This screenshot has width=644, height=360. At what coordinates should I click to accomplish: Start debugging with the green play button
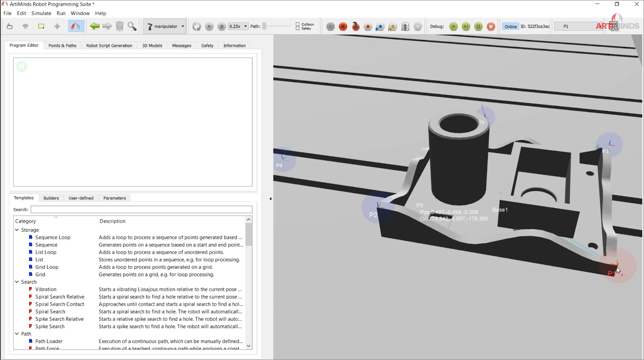coord(453,26)
